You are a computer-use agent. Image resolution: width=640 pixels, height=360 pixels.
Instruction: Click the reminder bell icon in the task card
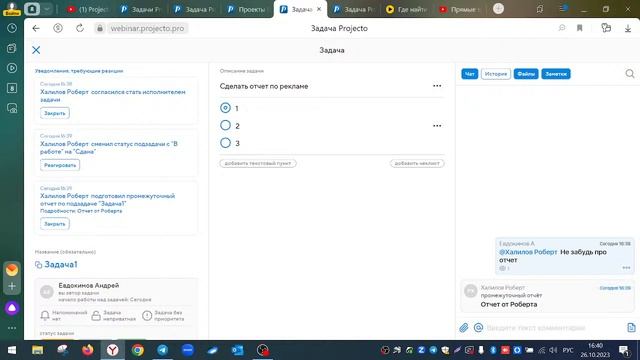pyautogui.click(x=45, y=316)
